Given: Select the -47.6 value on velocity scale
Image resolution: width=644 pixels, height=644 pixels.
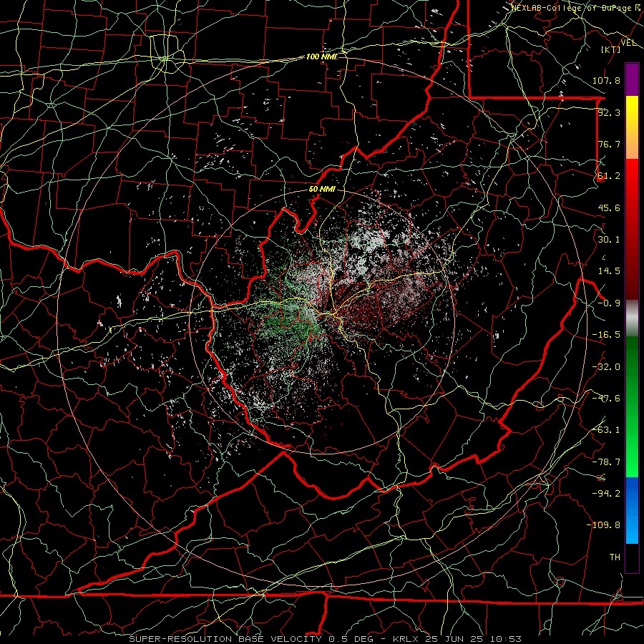Looking at the screenshot, I should [x=606, y=399].
